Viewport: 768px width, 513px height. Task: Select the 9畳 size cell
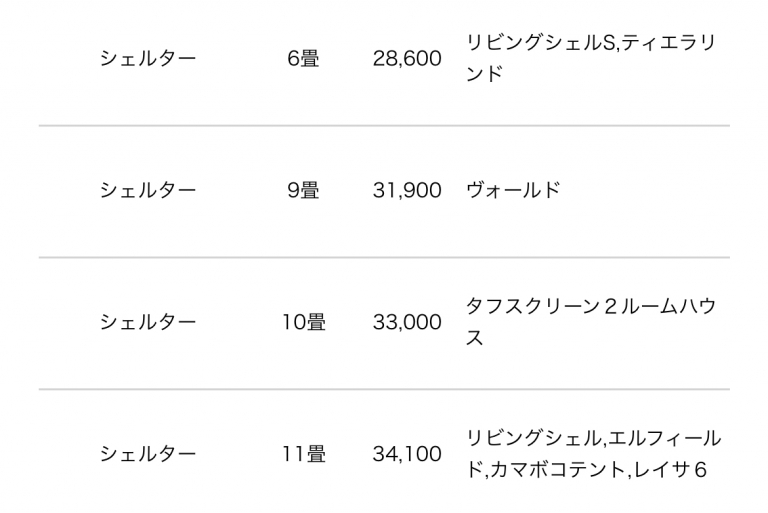tap(303, 191)
